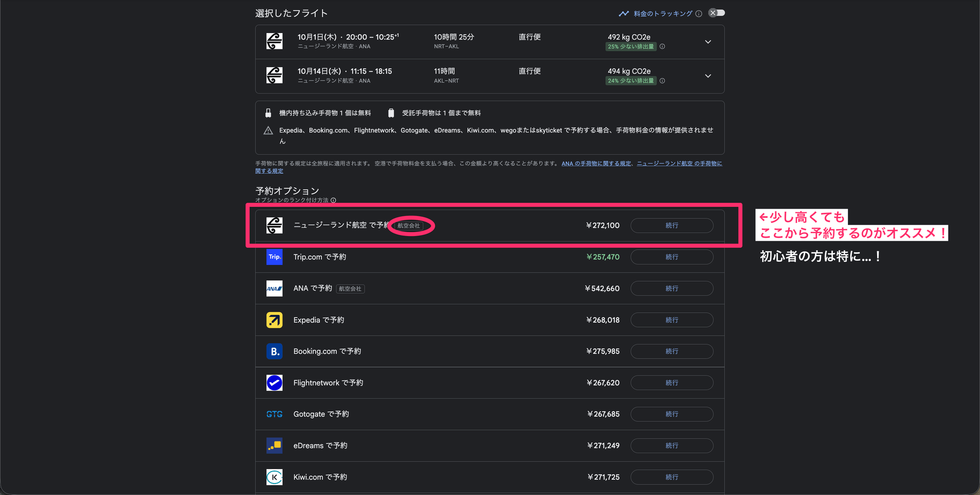This screenshot has height=495, width=980.
Task: Click the Air New Zealand logo in booking options
Action: (x=274, y=225)
